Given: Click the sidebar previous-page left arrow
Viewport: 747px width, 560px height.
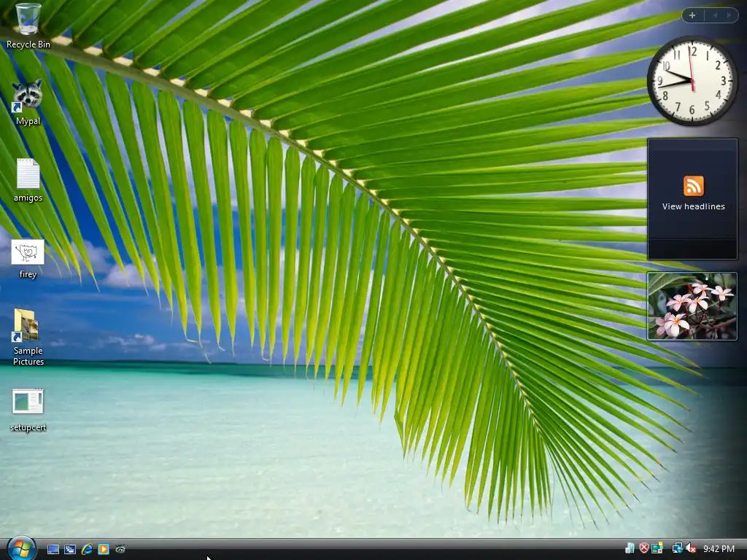Looking at the screenshot, I should 715,15.
